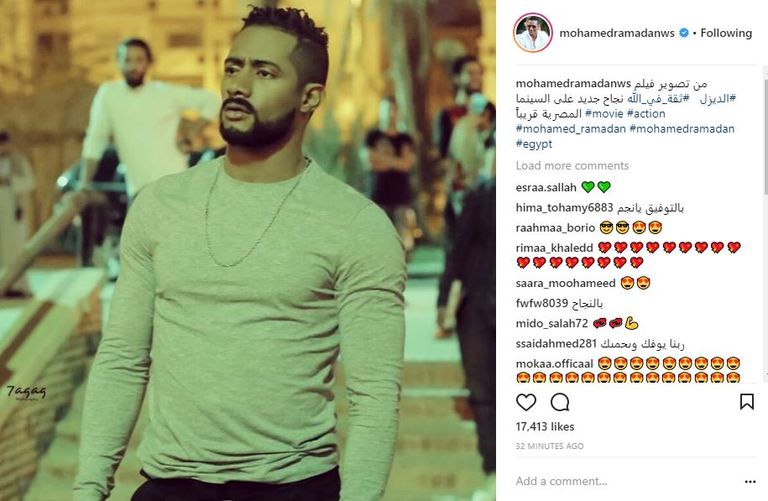This screenshot has width=768, height=501.
Task: Open the three-dot more options menu
Action: point(750,482)
